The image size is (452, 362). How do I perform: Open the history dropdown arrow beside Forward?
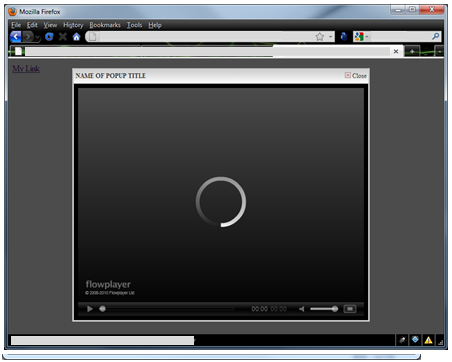37,37
